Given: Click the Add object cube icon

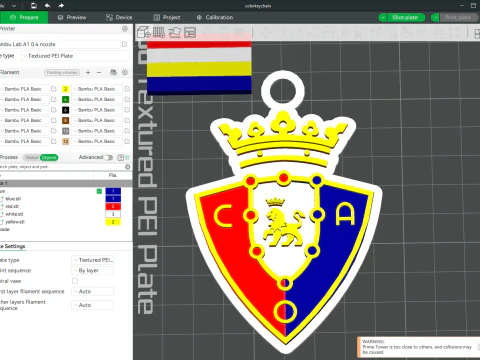Looking at the screenshot, I should click(144, 32).
